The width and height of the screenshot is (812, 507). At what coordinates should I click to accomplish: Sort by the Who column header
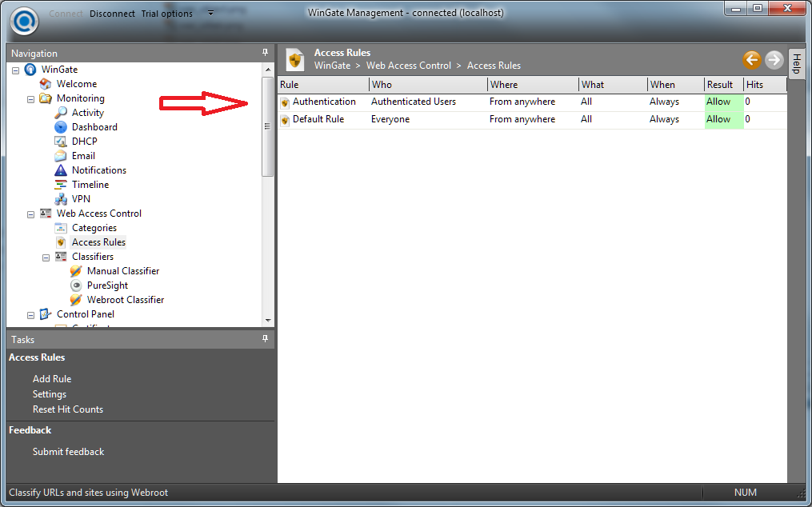428,85
